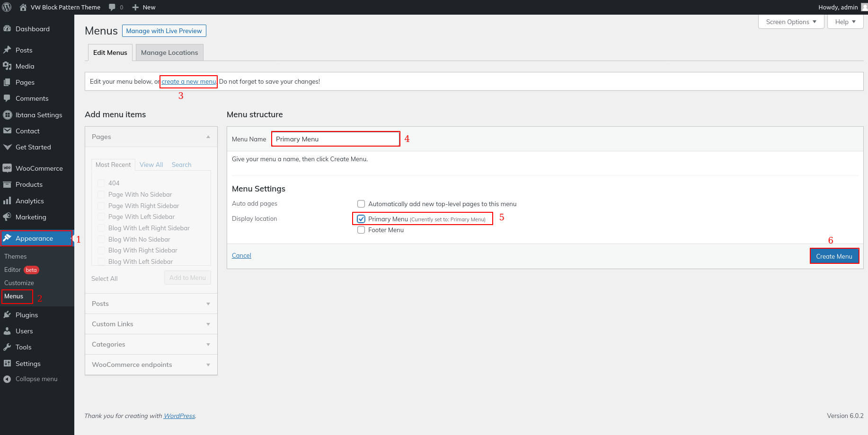Screen dimensions: 868x435
Task: Enable automatically add new top-level pages
Action: pyautogui.click(x=361, y=204)
